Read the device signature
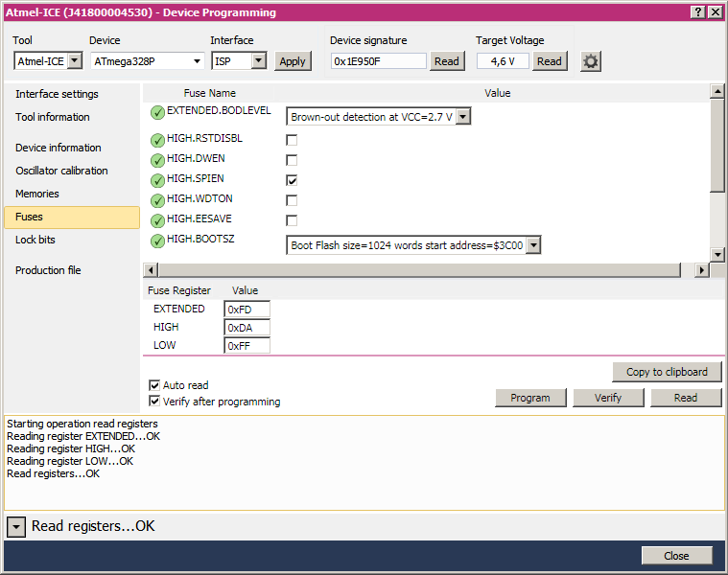Viewport: 728px width, 575px height. [447, 61]
